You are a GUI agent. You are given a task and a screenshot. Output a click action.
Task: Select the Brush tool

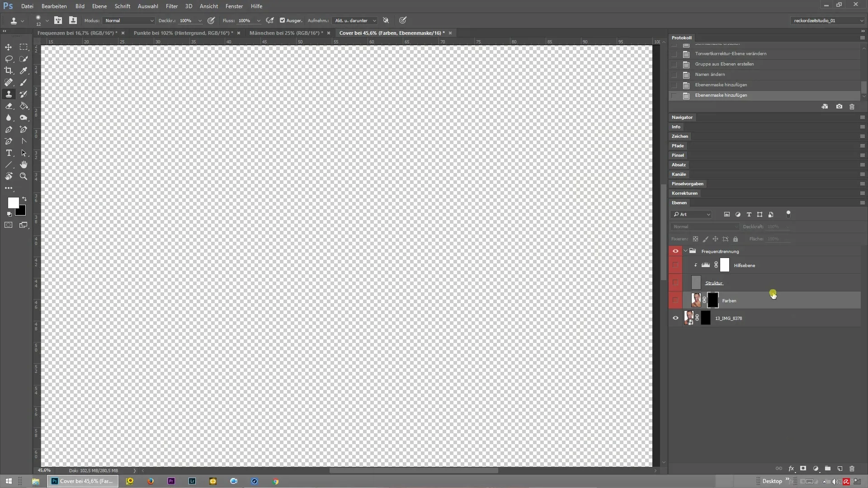[24, 82]
